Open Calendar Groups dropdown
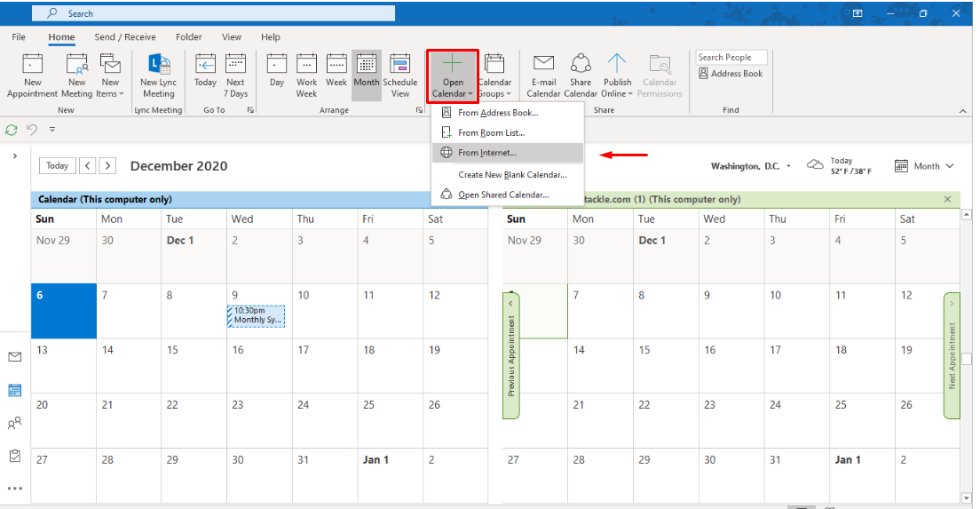The width and height of the screenshot is (980, 509). (494, 76)
